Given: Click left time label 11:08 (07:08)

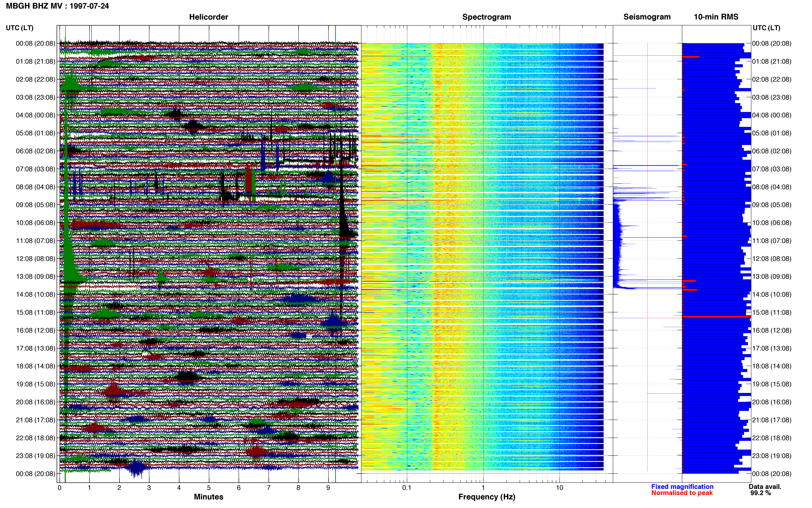Looking at the screenshot, I should 36,240.
